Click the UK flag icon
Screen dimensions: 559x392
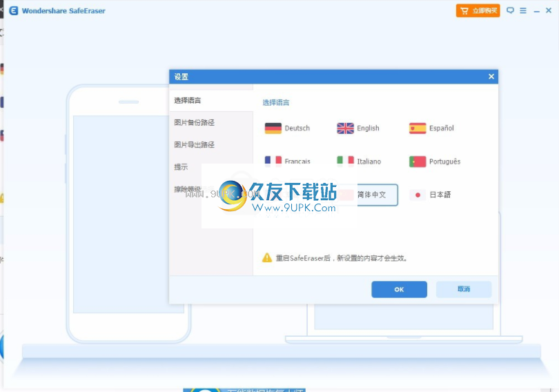click(x=346, y=128)
